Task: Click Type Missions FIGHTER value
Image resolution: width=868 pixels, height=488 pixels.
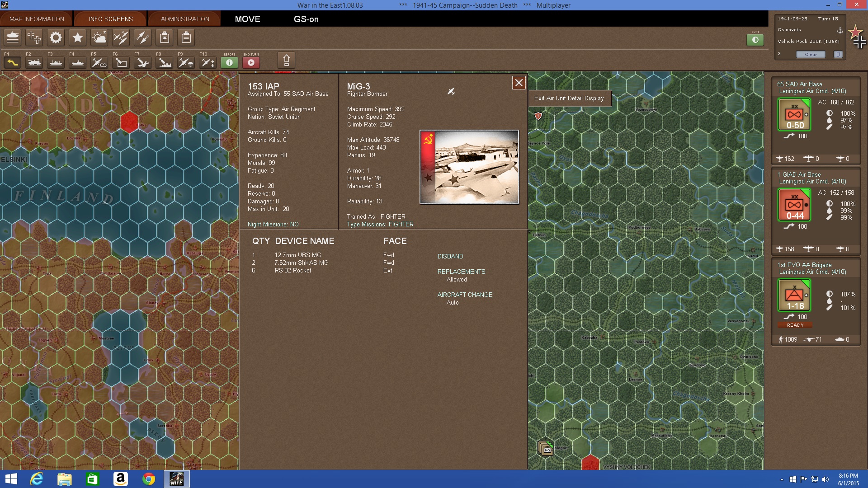Action: [401, 224]
